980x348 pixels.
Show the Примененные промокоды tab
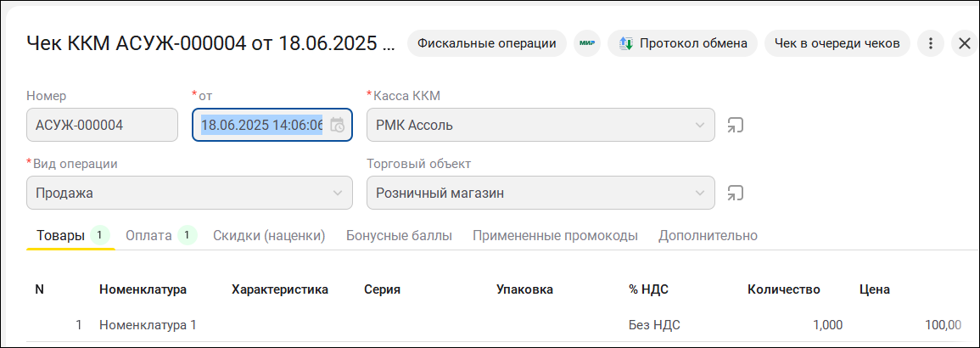click(555, 235)
